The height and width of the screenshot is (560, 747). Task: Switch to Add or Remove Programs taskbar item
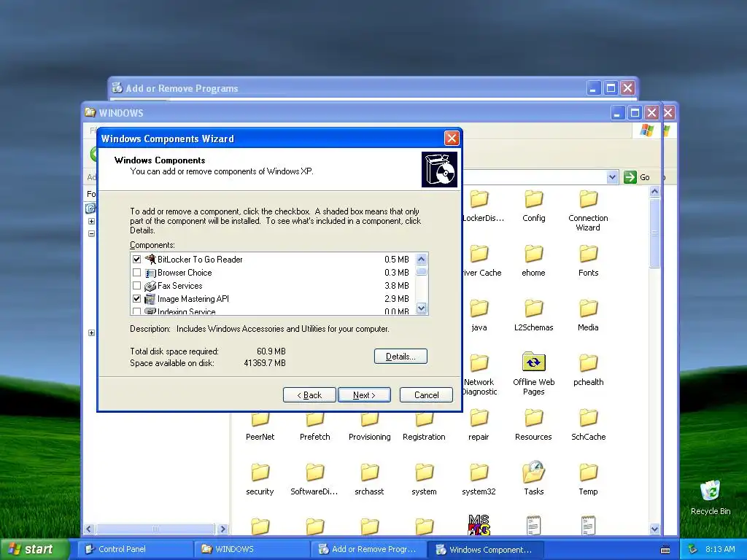pos(368,549)
